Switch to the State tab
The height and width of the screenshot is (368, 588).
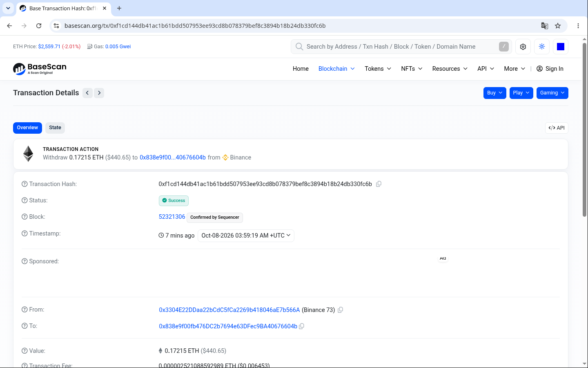click(x=55, y=128)
